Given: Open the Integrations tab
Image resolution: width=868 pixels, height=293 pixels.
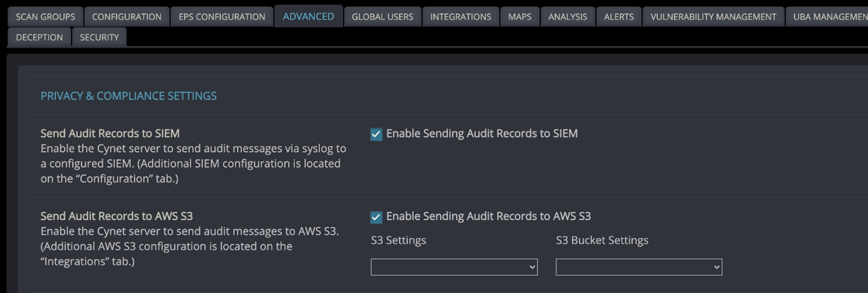Looking at the screenshot, I should point(461,16).
